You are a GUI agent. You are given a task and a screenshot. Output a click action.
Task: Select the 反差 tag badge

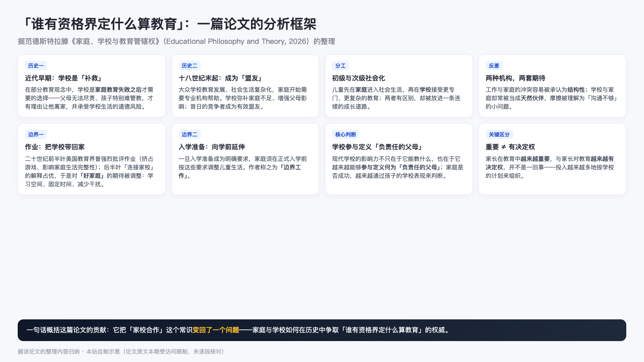point(494,66)
